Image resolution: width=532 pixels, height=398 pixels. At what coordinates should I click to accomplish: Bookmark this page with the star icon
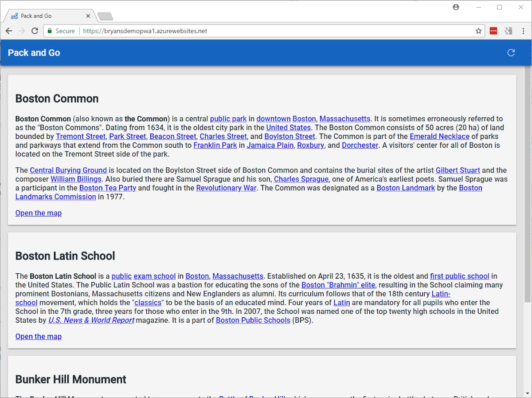pyautogui.click(x=478, y=31)
